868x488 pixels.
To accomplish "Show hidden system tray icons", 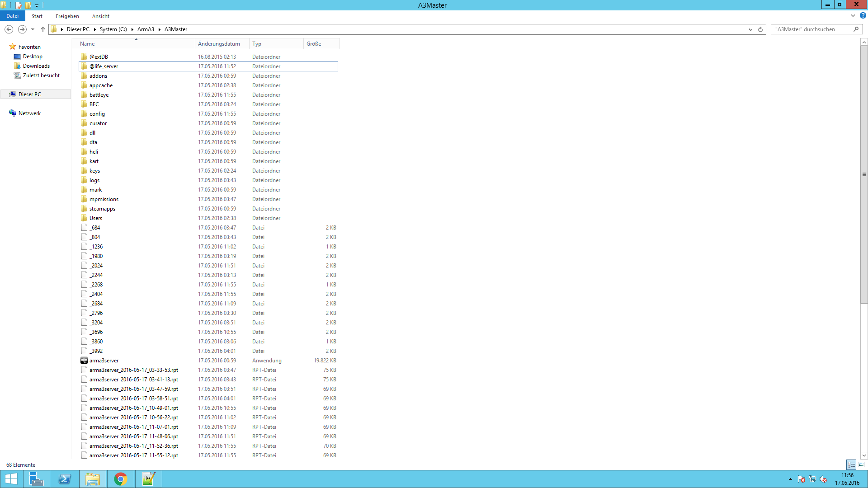I will pos(790,479).
